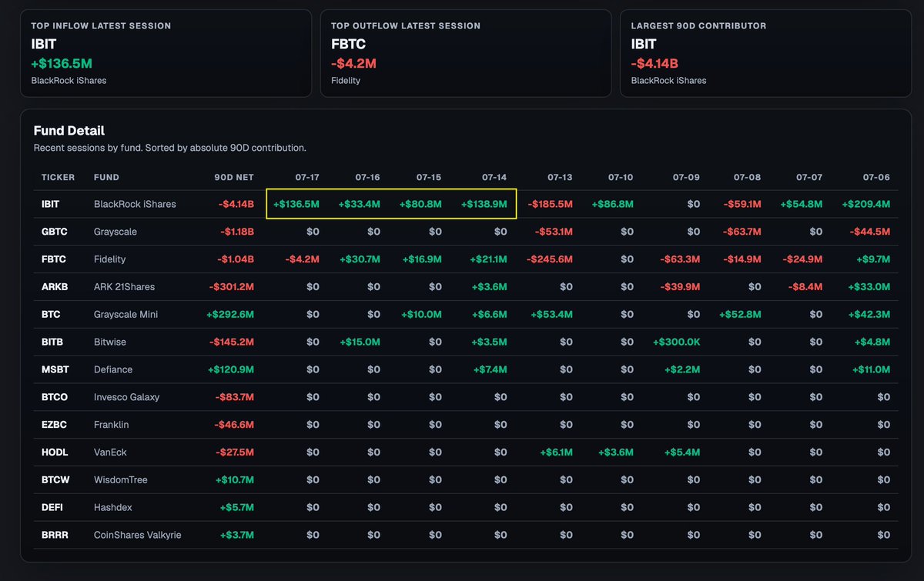
Task: Click the MSBT Defiance row ticker
Action: pyautogui.click(x=55, y=369)
